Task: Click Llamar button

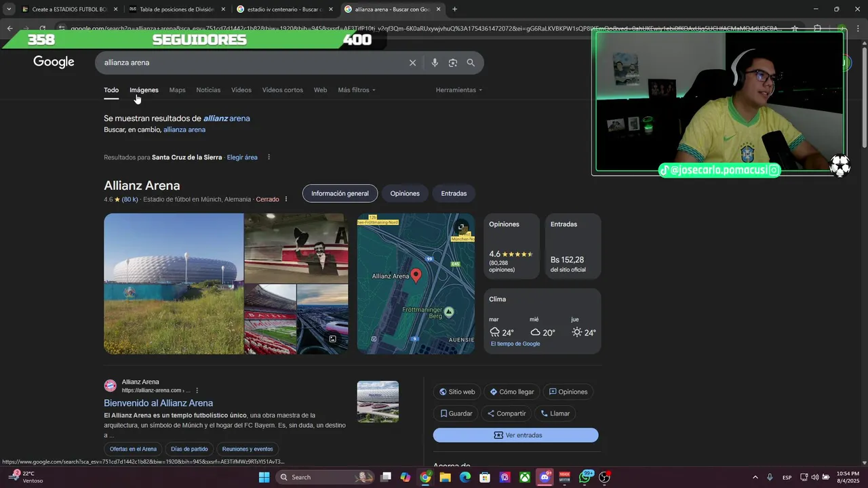Action: click(x=555, y=413)
